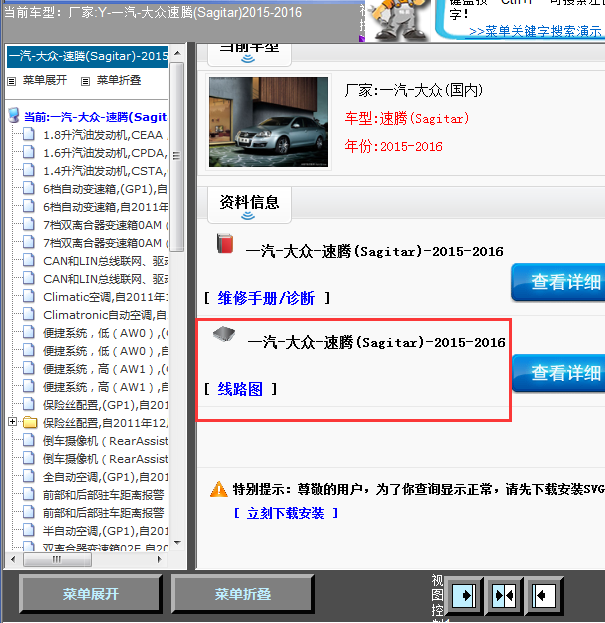Viewport: 605px width, 623px height.
Task: Click the horizontal scrollbar thumb in tree panel
Action: tap(58, 559)
